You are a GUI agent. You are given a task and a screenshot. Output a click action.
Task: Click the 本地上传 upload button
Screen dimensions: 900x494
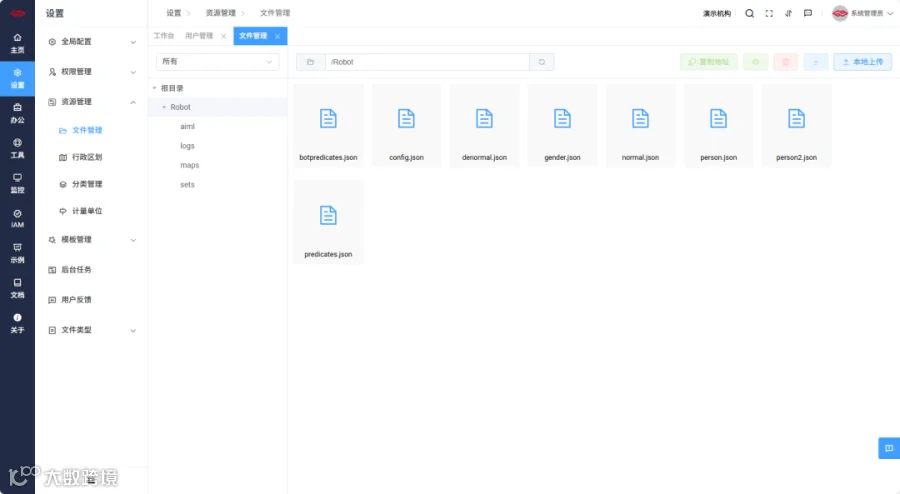863,62
